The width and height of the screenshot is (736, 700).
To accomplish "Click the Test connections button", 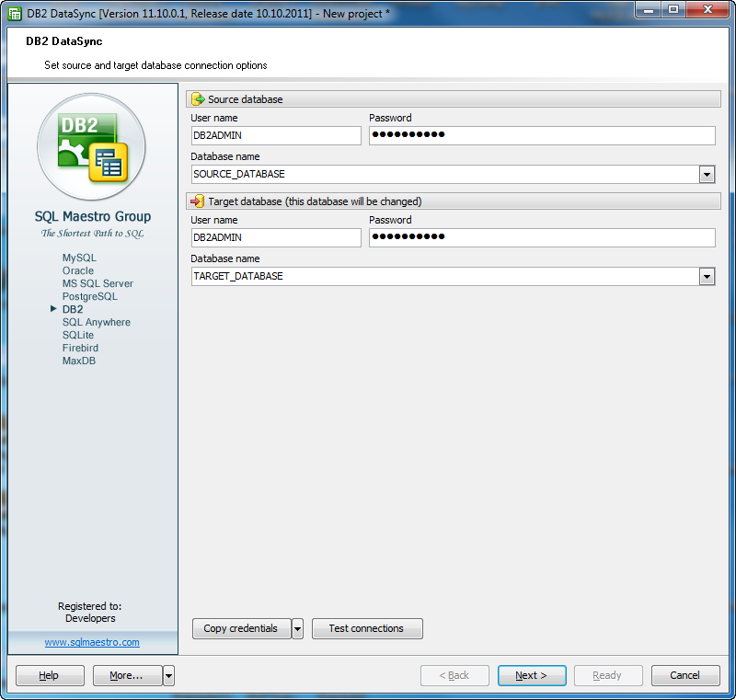I will point(367,628).
